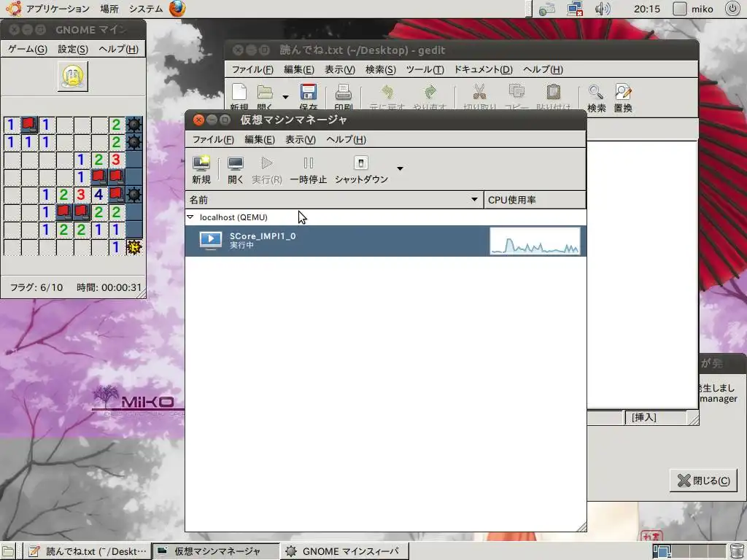Click the exploded mine tile in Minesweeper
This screenshot has height=560, width=747.
click(x=134, y=247)
